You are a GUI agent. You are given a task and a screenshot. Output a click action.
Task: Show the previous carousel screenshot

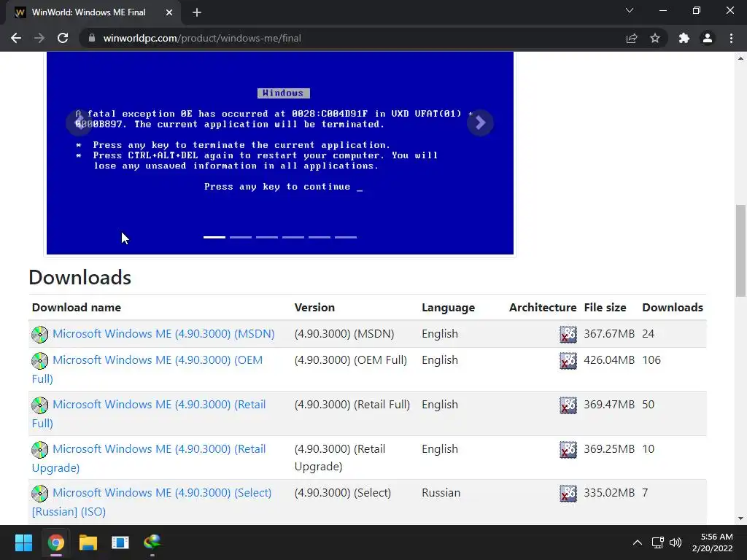click(x=80, y=122)
